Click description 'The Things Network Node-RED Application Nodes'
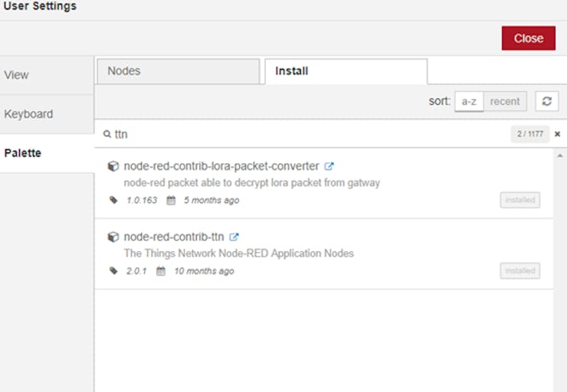The image size is (567, 392). pyautogui.click(x=238, y=253)
